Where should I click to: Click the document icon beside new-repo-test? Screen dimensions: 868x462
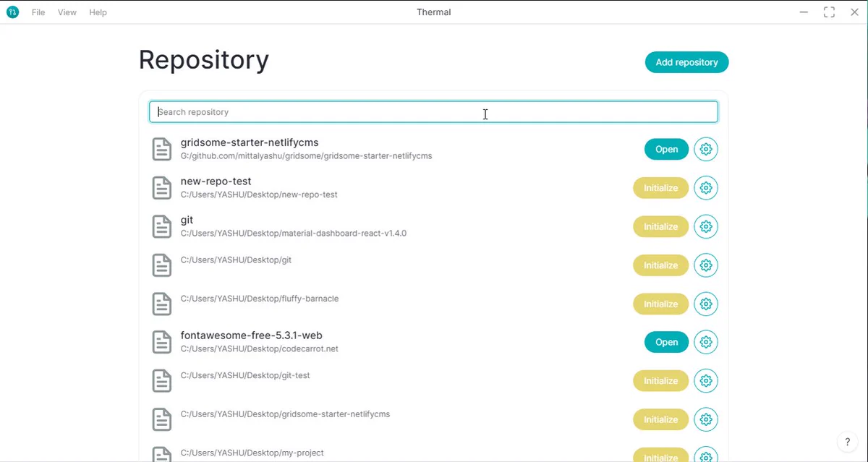point(162,188)
